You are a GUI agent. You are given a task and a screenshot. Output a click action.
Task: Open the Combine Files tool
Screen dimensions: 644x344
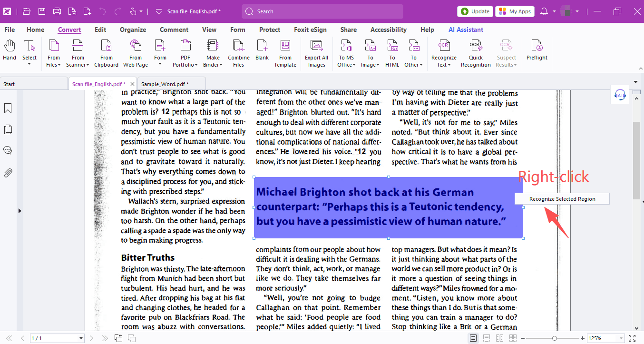tap(239, 53)
